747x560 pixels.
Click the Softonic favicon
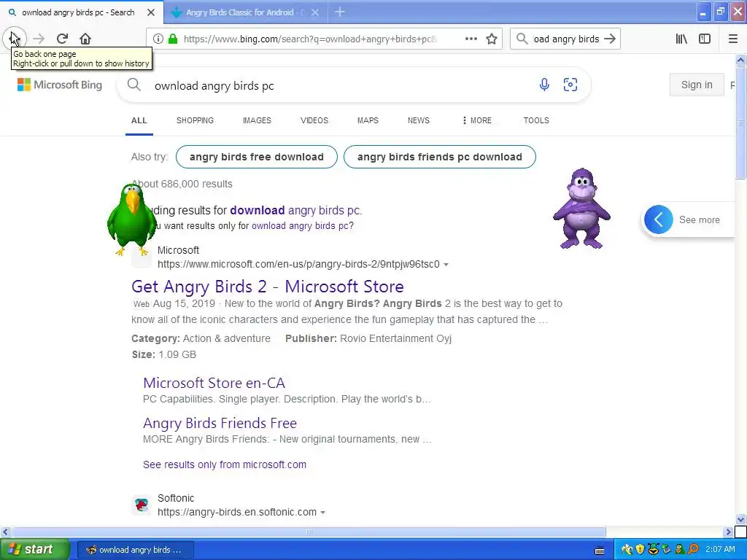(142, 505)
